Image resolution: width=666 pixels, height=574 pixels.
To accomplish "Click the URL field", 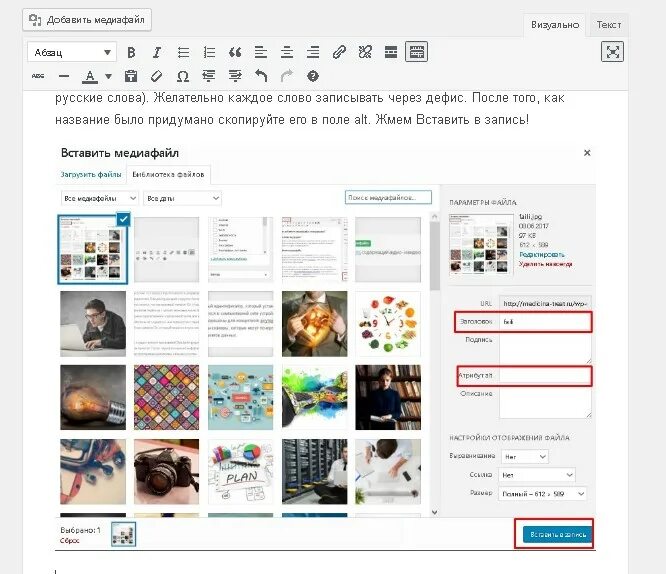I will (x=545, y=303).
